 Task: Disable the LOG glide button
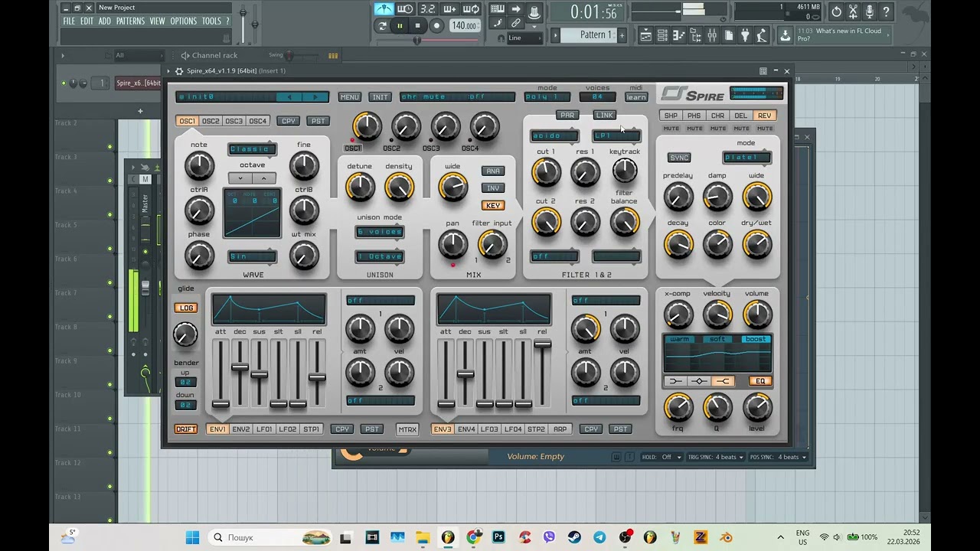pos(186,308)
